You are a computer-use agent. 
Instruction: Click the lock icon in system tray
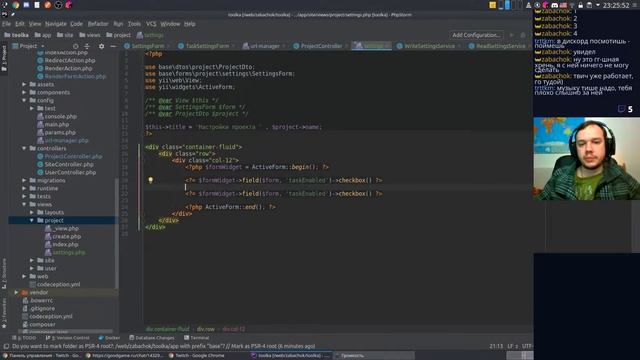pos(580,5)
